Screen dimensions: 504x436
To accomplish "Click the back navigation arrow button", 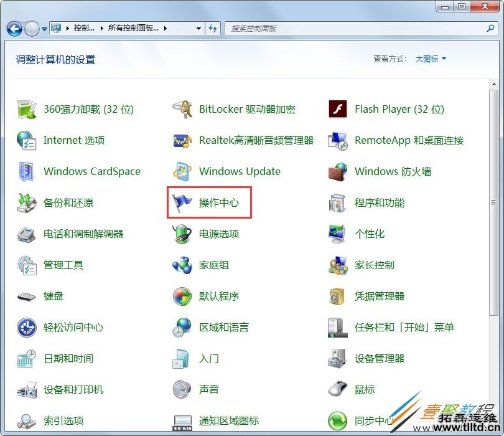I will pyautogui.click(x=14, y=28).
